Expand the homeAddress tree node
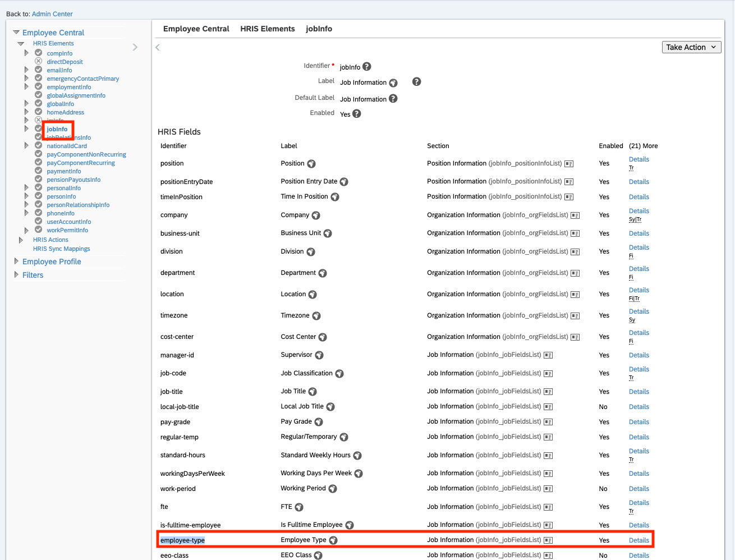Screen dimensions: 735x560 pyautogui.click(x=26, y=112)
